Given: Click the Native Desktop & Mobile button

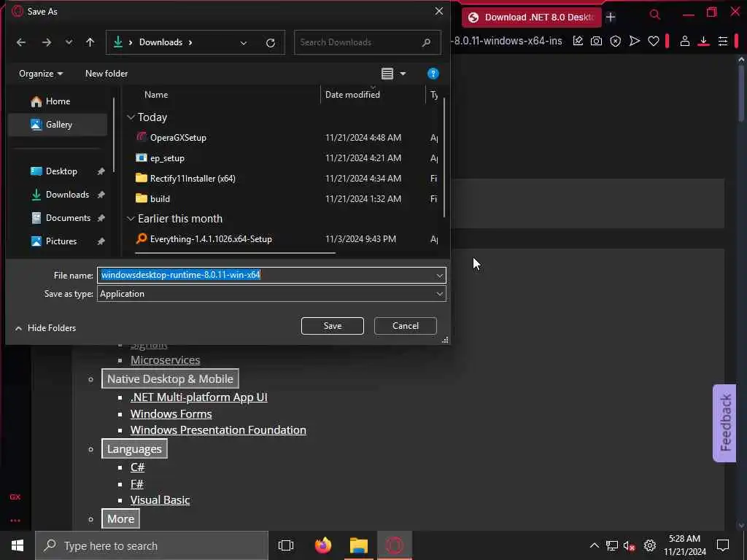Looking at the screenshot, I should click(170, 378).
